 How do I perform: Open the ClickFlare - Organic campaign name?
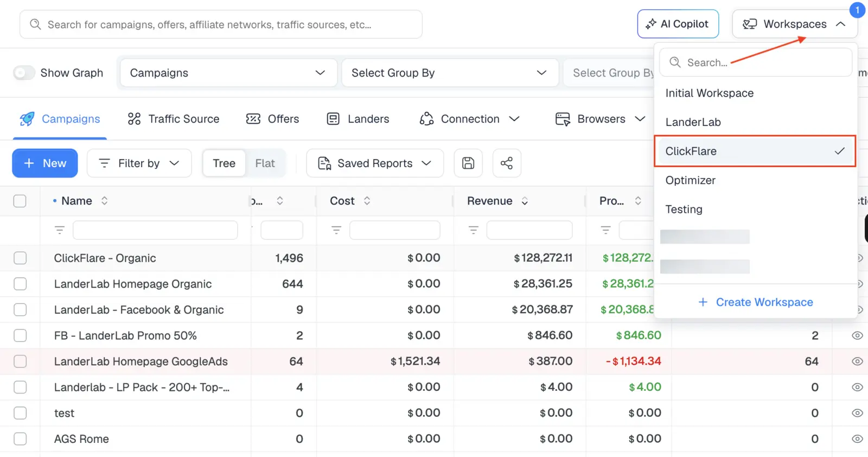(x=105, y=258)
